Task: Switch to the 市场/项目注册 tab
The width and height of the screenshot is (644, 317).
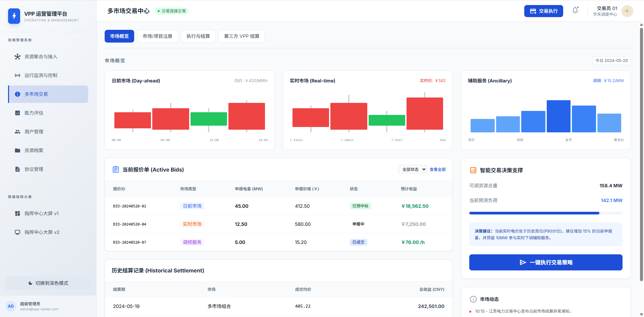Action: pos(157,36)
